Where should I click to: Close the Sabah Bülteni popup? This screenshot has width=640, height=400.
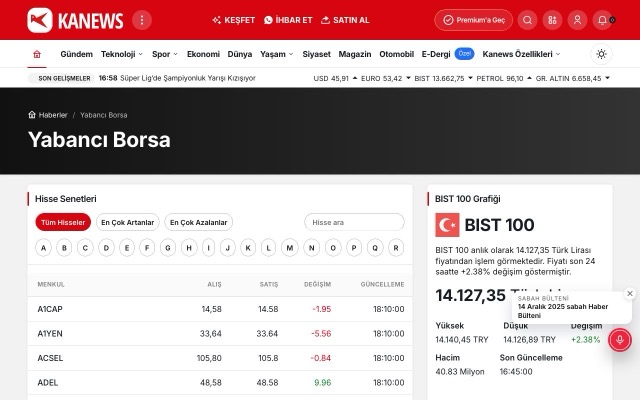pos(630,293)
